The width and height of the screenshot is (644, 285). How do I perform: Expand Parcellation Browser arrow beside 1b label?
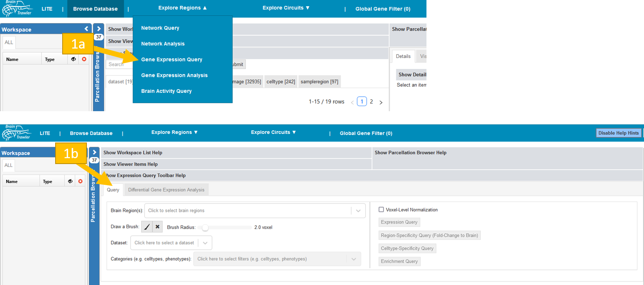coord(94,152)
